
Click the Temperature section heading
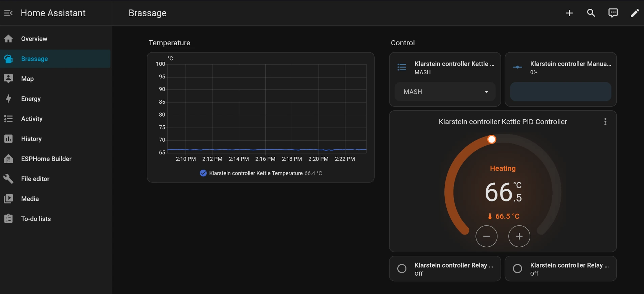pos(170,43)
